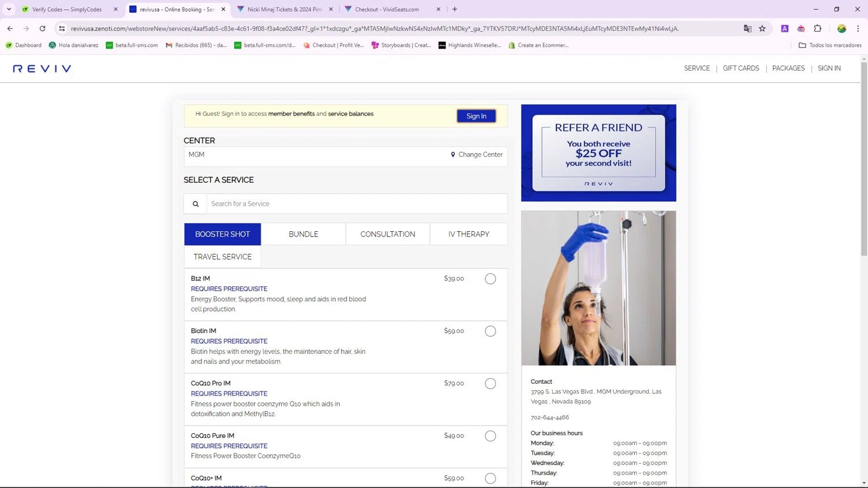Switch to the TRAVEL SERVICE tab
The width and height of the screenshot is (868, 488).
(223, 257)
